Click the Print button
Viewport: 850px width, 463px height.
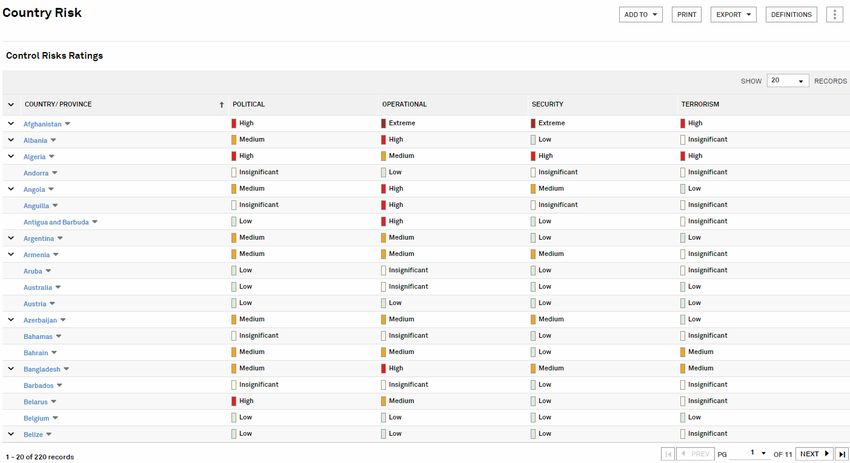(x=686, y=15)
